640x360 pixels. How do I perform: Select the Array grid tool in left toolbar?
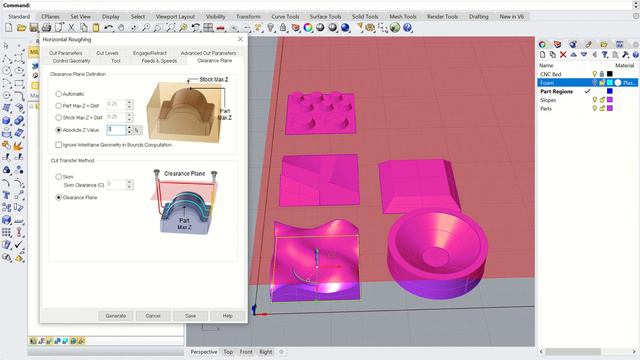tap(7, 232)
